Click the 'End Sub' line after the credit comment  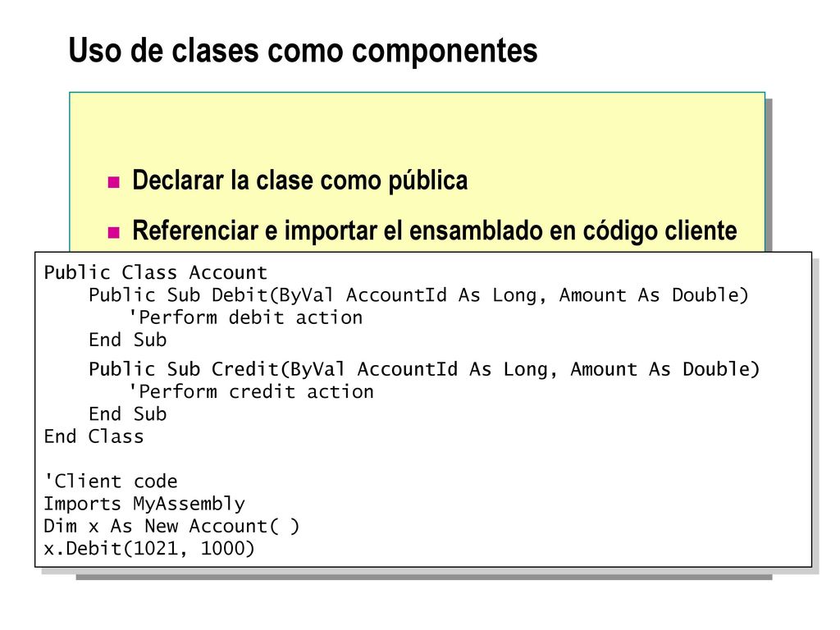(127, 413)
